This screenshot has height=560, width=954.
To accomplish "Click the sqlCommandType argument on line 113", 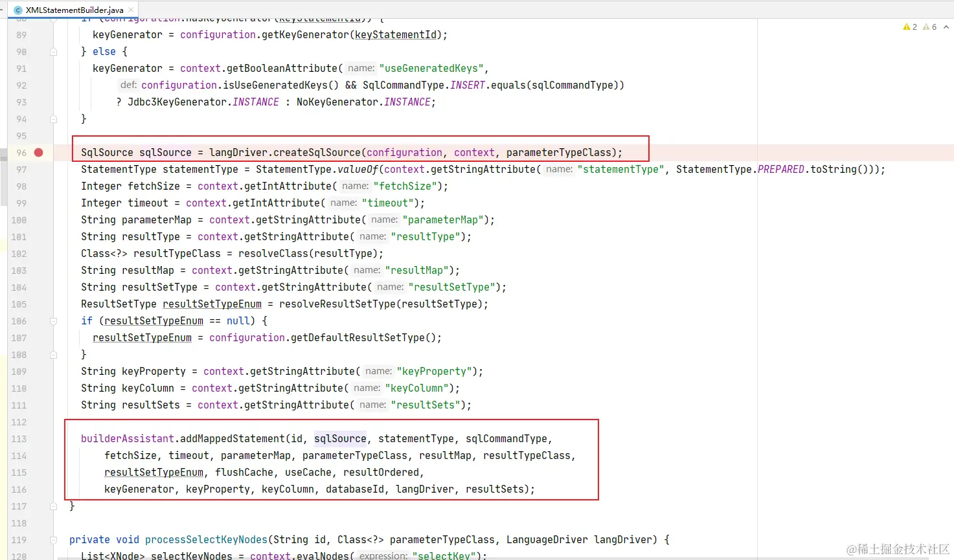I will 506,439.
